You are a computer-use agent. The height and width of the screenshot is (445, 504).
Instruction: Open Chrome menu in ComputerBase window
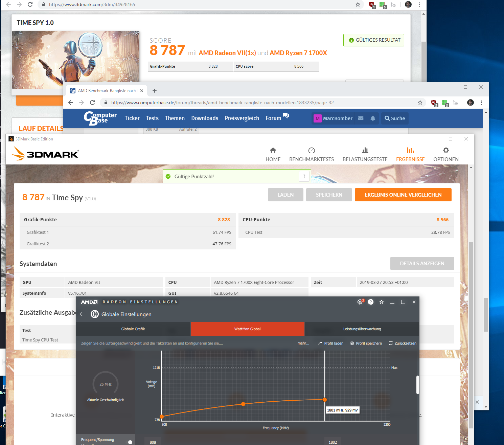point(481,103)
